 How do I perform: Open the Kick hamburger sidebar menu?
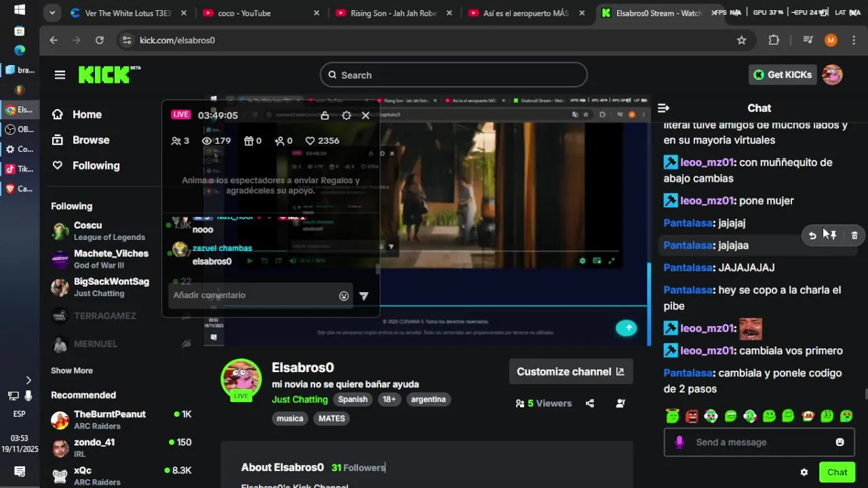click(x=60, y=75)
